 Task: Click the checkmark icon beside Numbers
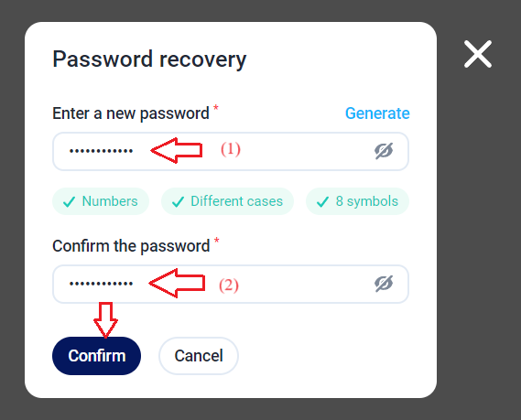tap(69, 201)
